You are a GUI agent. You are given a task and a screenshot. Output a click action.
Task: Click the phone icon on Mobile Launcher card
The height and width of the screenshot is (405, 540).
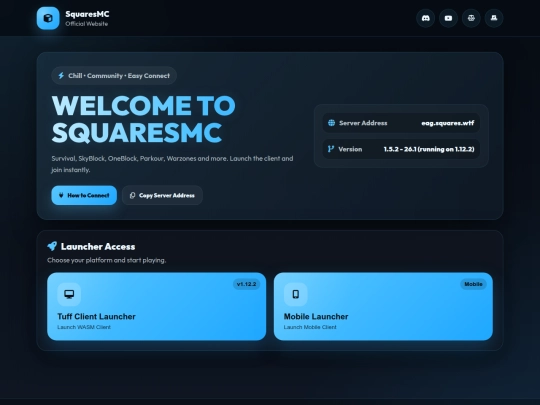295,294
